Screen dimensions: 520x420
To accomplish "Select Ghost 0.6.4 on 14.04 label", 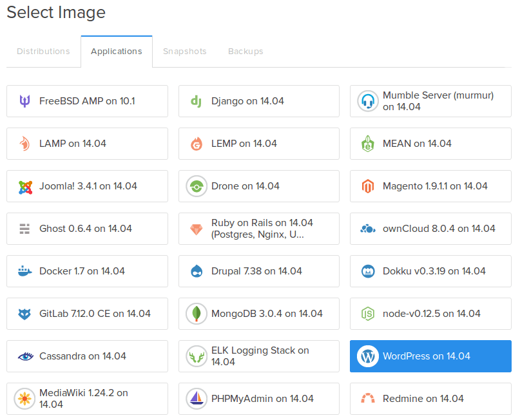I will tap(86, 229).
